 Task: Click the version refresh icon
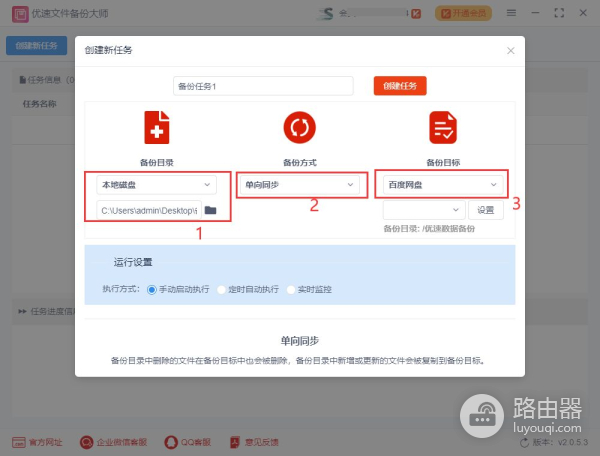tap(525, 443)
